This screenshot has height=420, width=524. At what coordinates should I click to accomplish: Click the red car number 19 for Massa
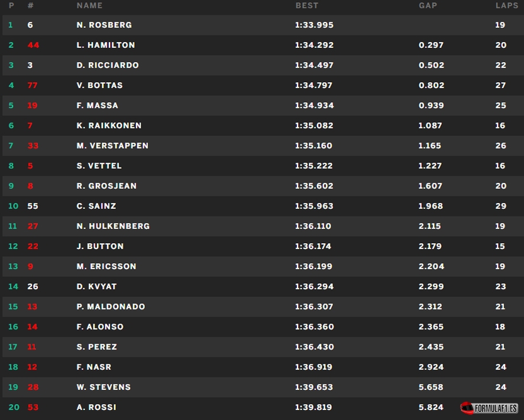click(x=32, y=105)
